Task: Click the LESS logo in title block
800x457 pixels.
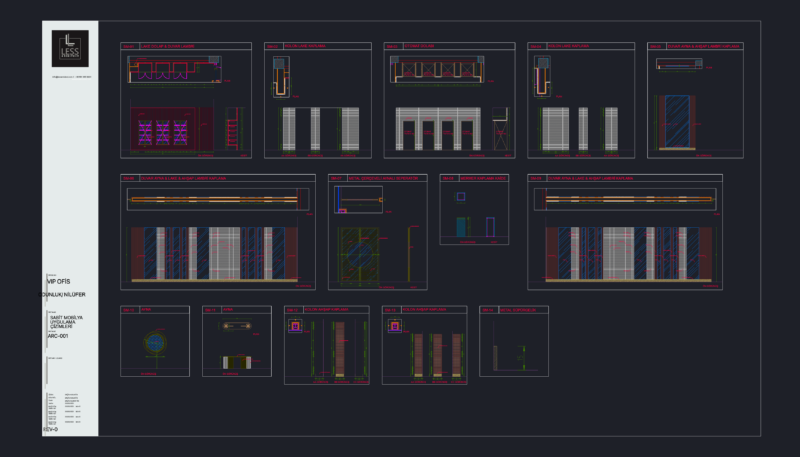Action: [x=70, y=48]
